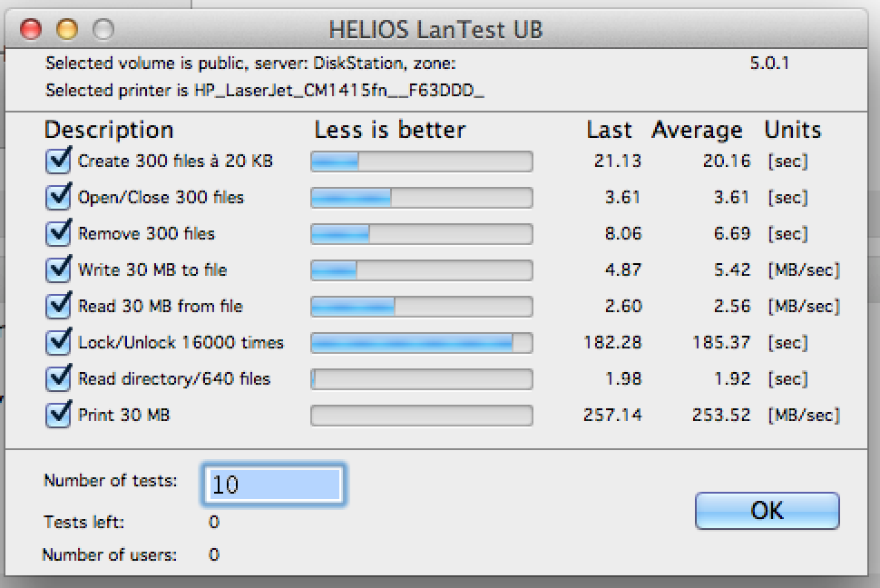880x588 pixels.
Task: Disable the Remove 300 files test
Action: click(x=58, y=234)
